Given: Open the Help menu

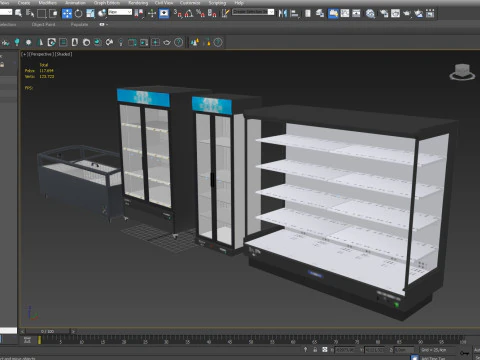Looking at the screenshot, I should [239, 3].
